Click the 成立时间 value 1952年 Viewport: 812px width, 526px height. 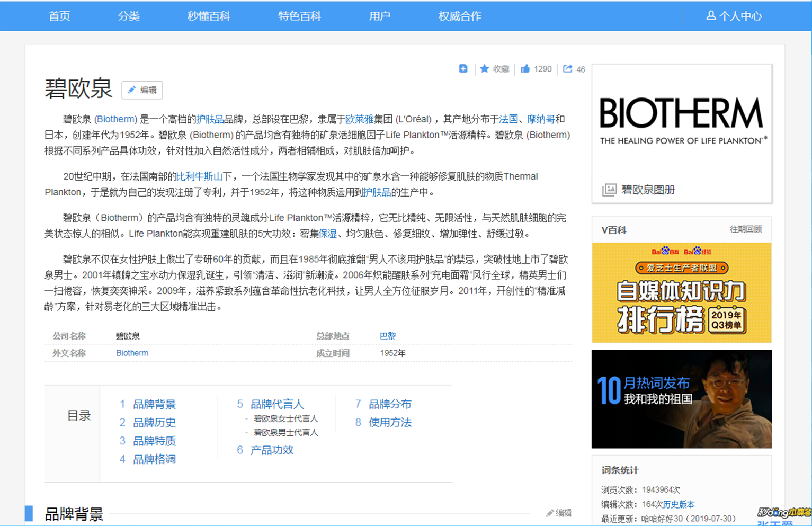click(x=392, y=353)
